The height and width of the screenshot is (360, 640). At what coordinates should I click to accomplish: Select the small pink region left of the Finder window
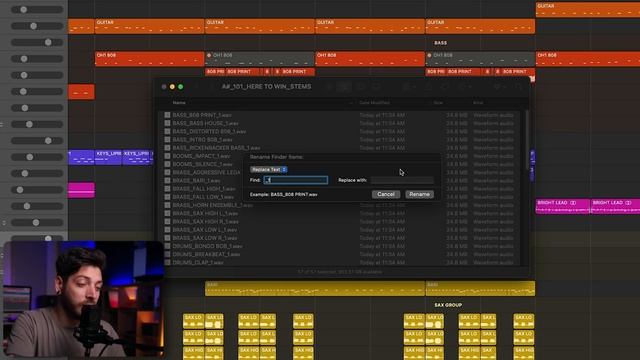(x=81, y=190)
